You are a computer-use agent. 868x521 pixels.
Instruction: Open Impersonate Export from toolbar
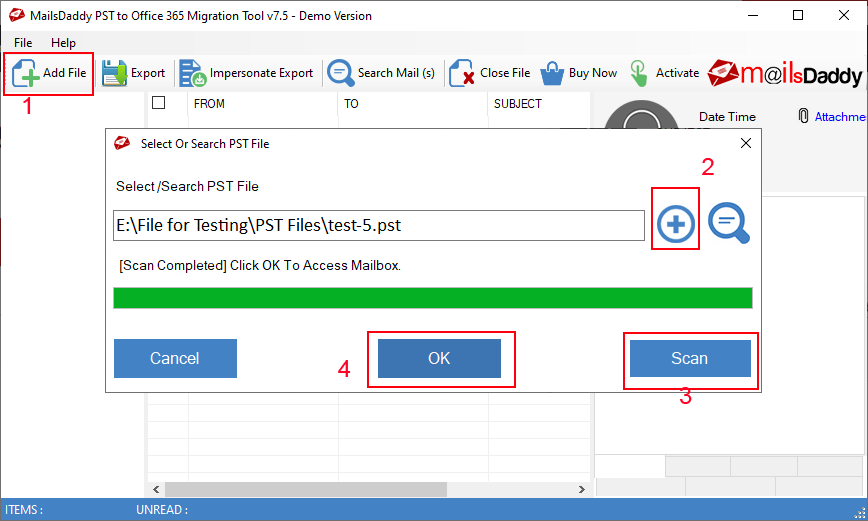246,73
